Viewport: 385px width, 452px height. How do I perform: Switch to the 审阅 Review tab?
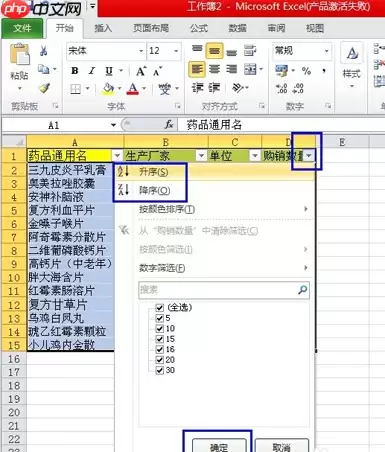(276, 28)
